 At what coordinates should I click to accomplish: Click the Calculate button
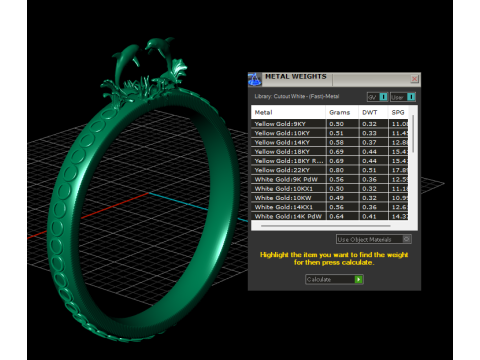click(x=334, y=279)
